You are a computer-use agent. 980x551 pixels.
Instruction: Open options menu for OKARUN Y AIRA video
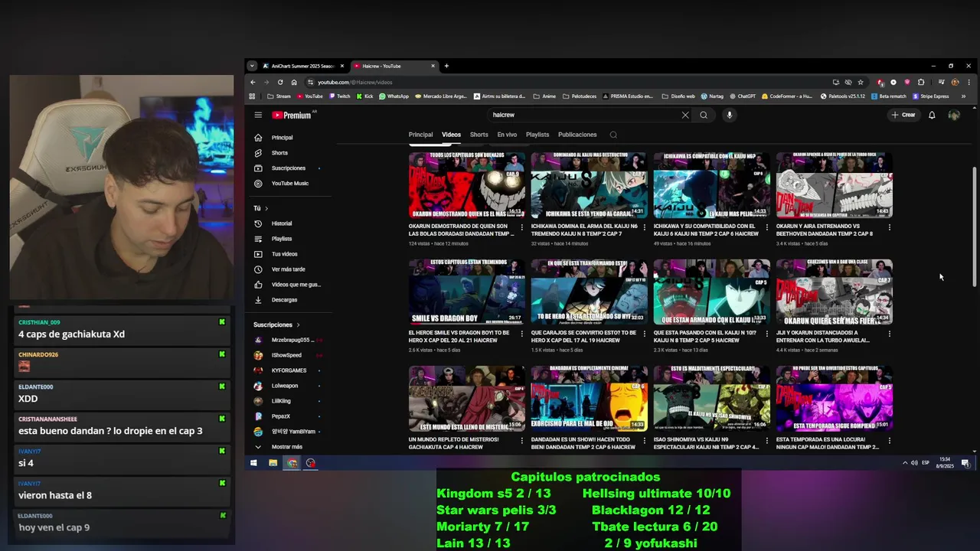tap(890, 227)
